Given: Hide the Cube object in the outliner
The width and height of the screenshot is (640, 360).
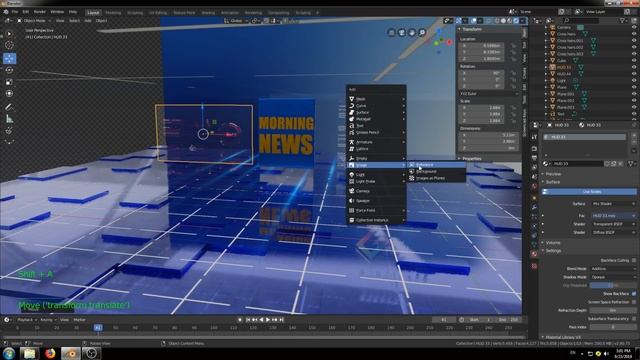Looking at the screenshot, I should pyautogui.click(x=634, y=60).
